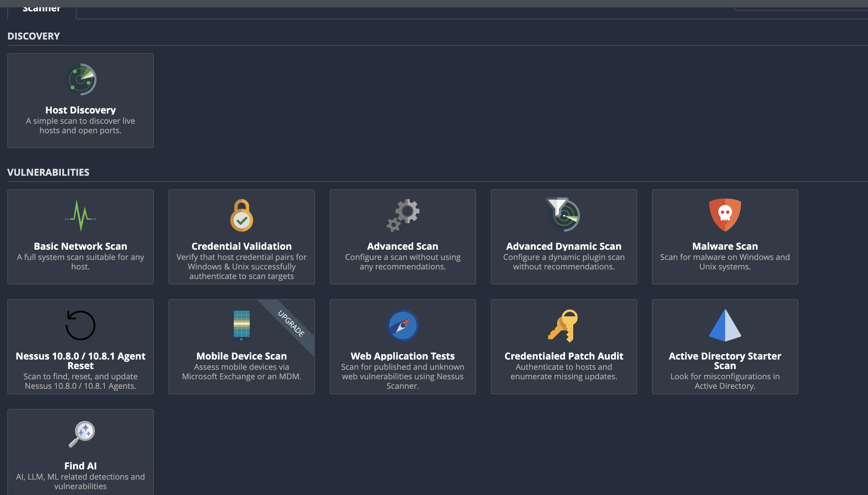
Task: Choose the Credentialed Patch Audit title
Action: [564, 356]
